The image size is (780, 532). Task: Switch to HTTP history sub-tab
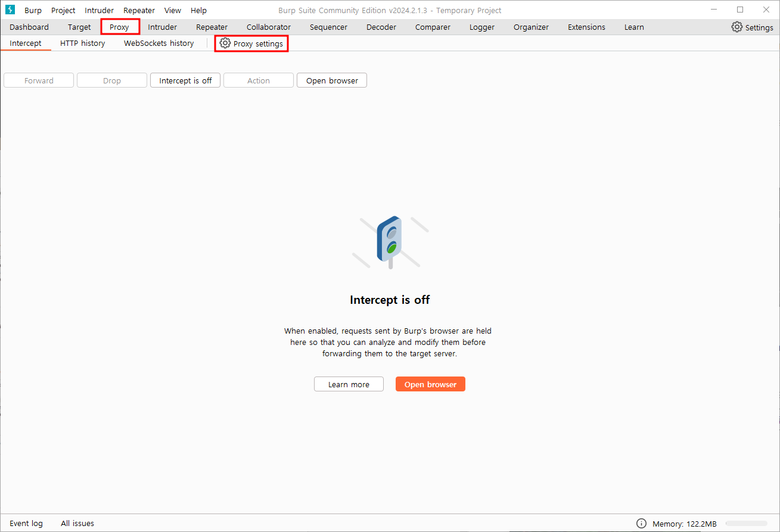coord(82,43)
